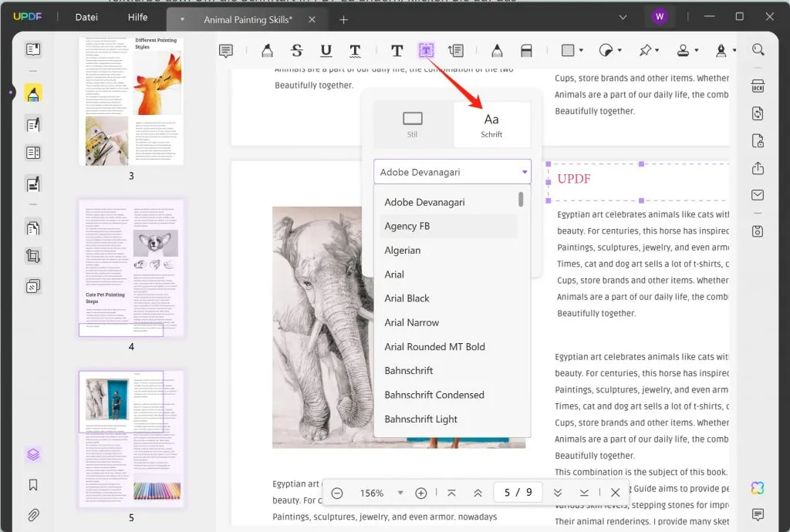Viewport: 790px width, 532px height.
Task: Click the zoom in plus button
Action: [x=421, y=493]
